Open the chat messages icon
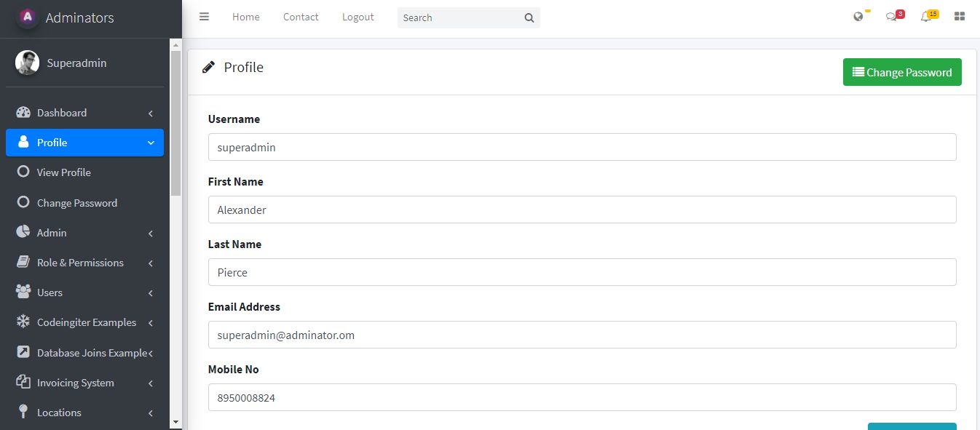The width and height of the screenshot is (980, 430). pos(891,17)
